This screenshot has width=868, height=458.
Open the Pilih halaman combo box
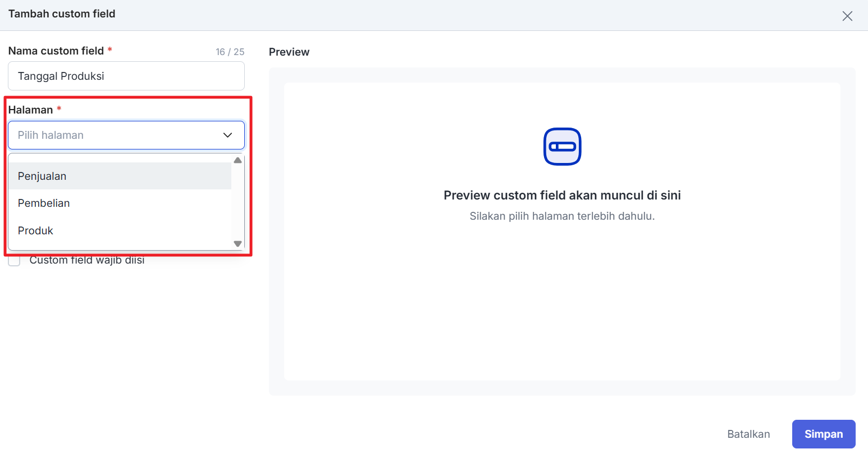[118, 135]
